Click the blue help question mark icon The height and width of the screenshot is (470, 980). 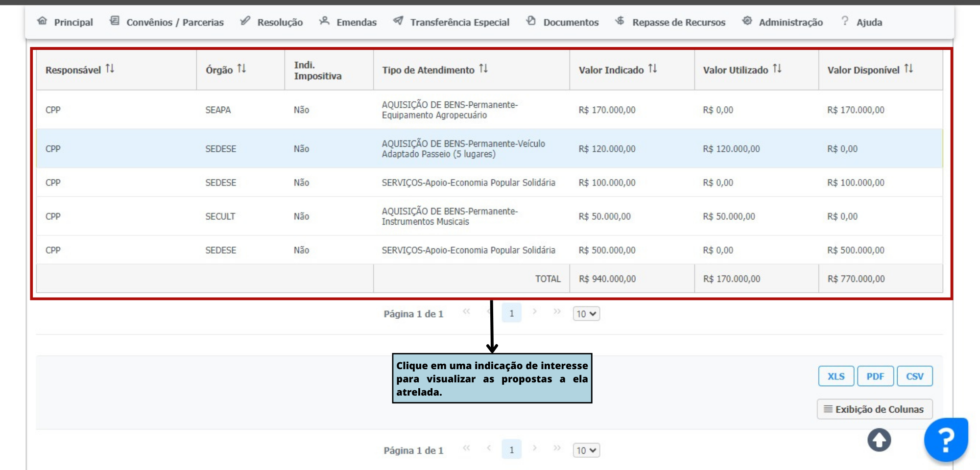946,439
